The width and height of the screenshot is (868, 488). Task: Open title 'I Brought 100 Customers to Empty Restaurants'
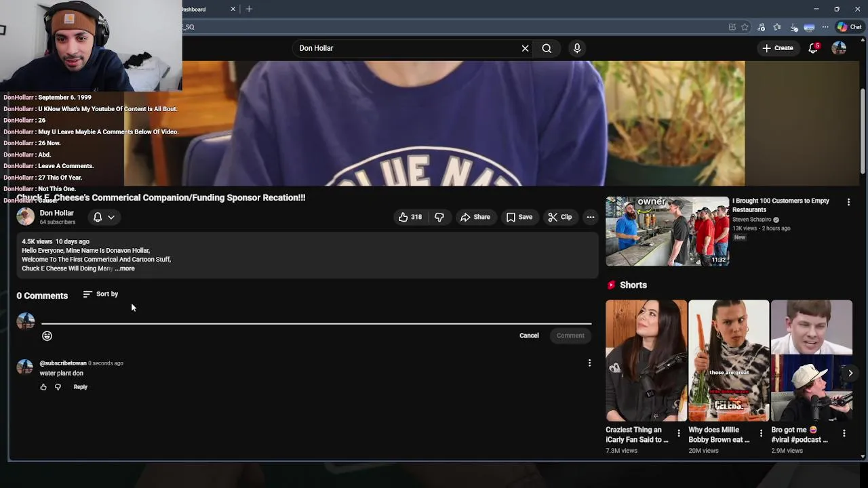tap(781, 205)
